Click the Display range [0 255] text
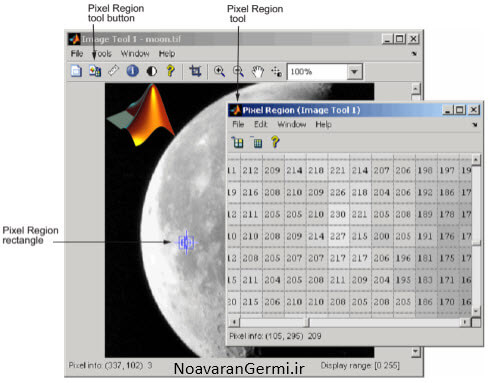 [x=360, y=365]
